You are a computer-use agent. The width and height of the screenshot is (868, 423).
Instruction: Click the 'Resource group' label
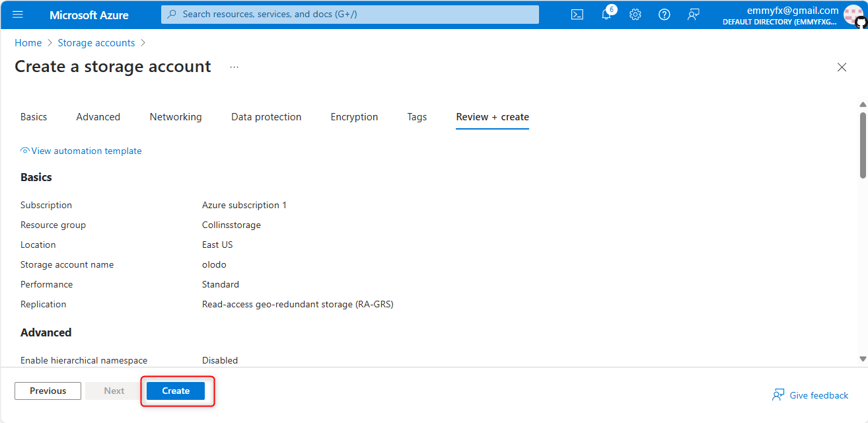[x=53, y=225]
